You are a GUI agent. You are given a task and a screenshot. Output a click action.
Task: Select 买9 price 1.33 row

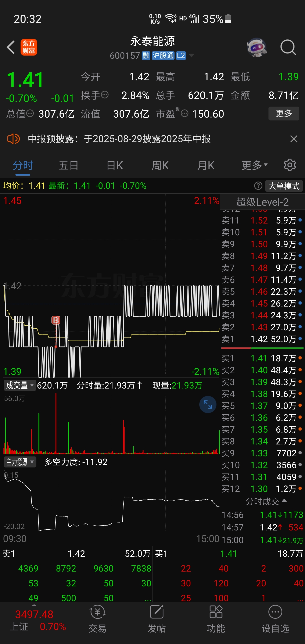[262, 453]
